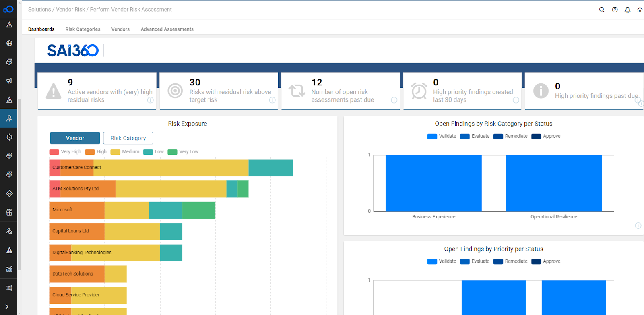The height and width of the screenshot is (315, 644).
Task: Click the DataTech Solutions bar
Action: click(x=88, y=274)
